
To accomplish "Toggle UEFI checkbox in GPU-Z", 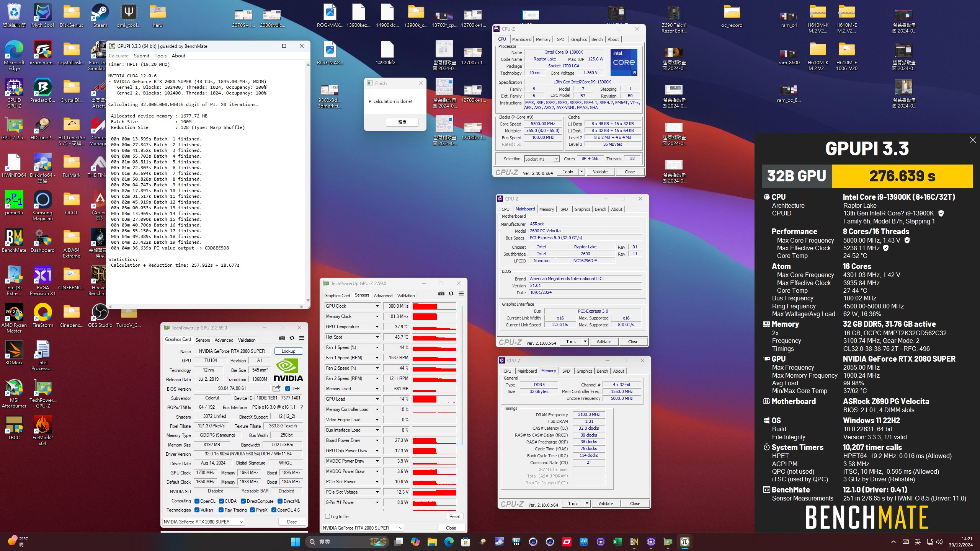I will (x=288, y=388).
